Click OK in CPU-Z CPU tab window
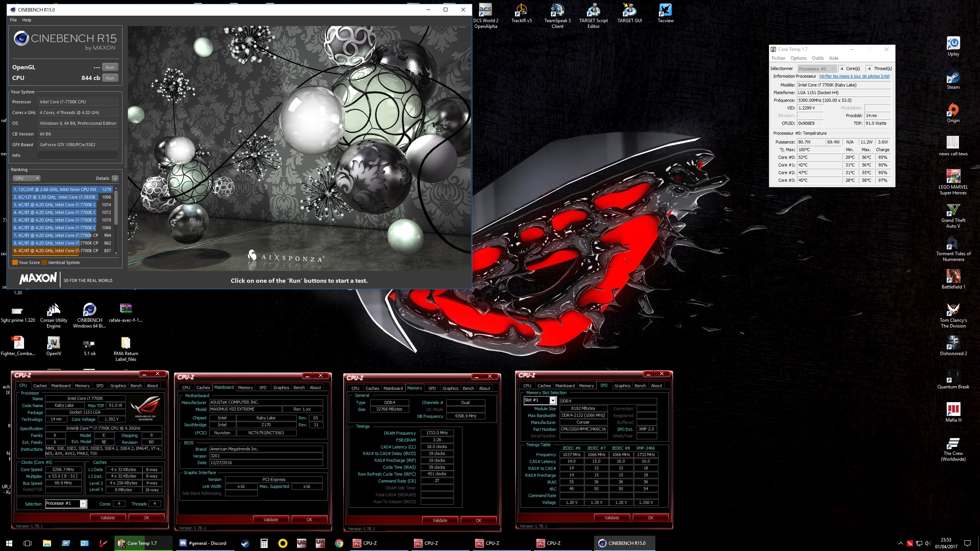Image resolution: width=980 pixels, height=551 pixels. click(x=146, y=518)
